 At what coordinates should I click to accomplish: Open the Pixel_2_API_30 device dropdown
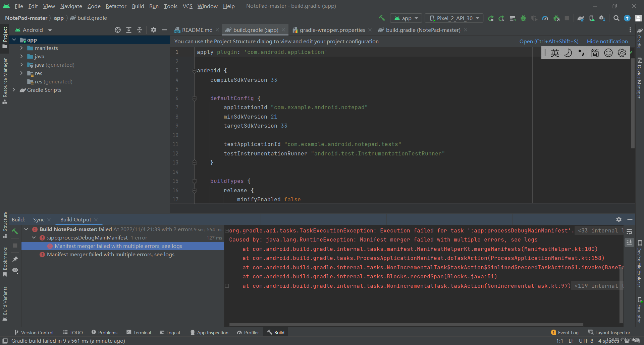click(x=454, y=18)
